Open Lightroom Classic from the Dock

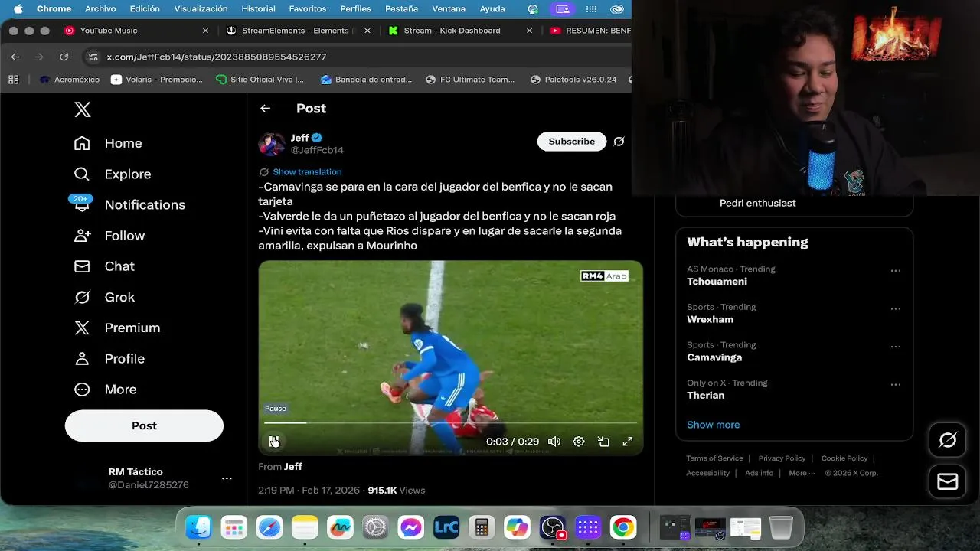pos(446,527)
